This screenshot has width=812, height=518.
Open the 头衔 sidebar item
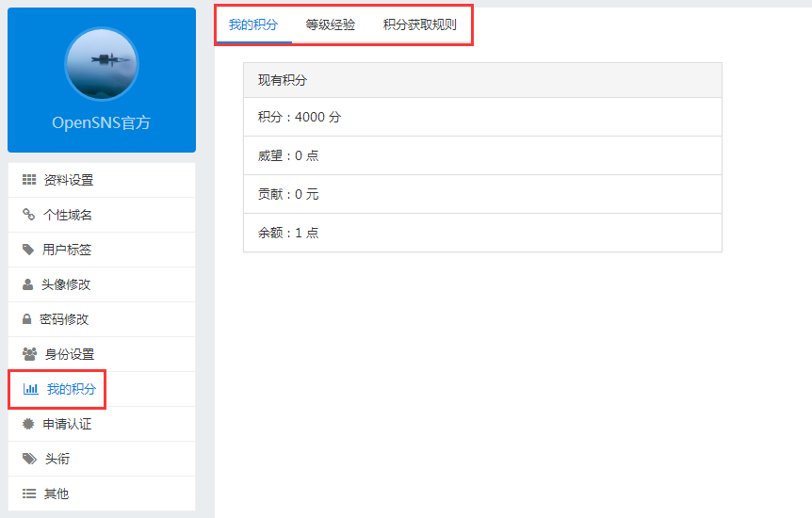pos(102,459)
